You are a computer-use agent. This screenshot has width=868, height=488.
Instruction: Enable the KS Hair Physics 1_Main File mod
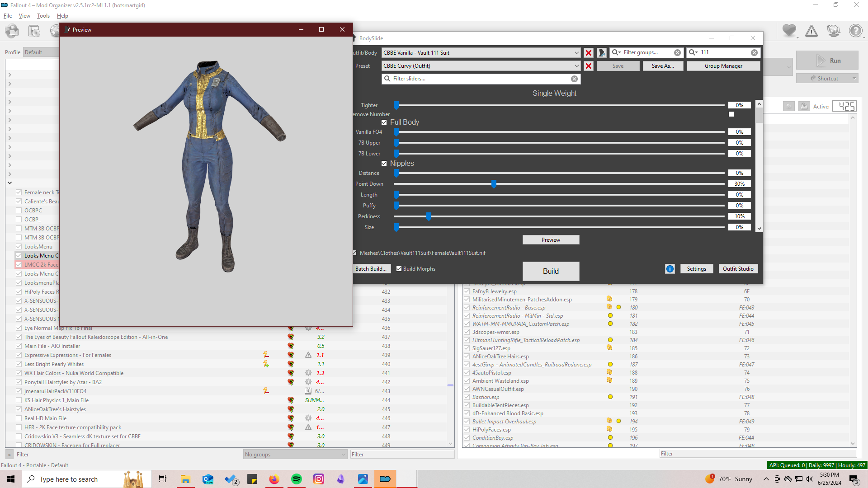(19, 400)
